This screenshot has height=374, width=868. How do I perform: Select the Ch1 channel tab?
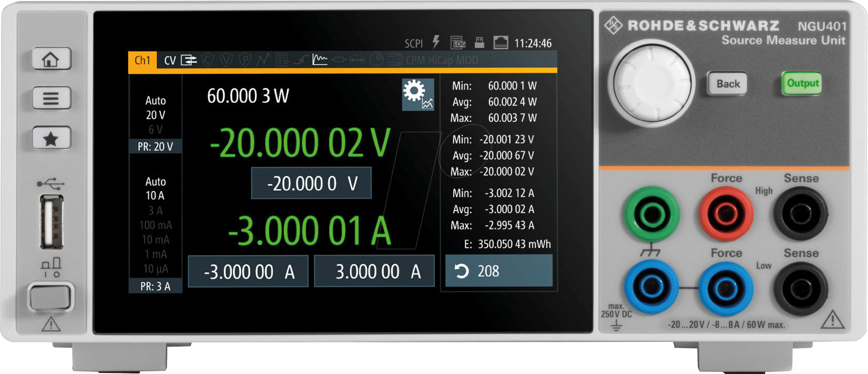[x=142, y=60]
